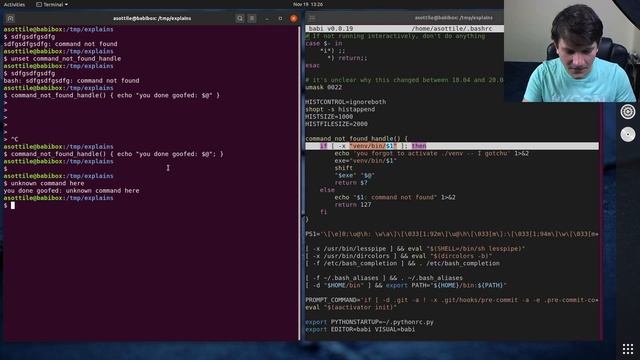
Task: Click the 'shopt -s histappend' line
Action: coord(340,109)
